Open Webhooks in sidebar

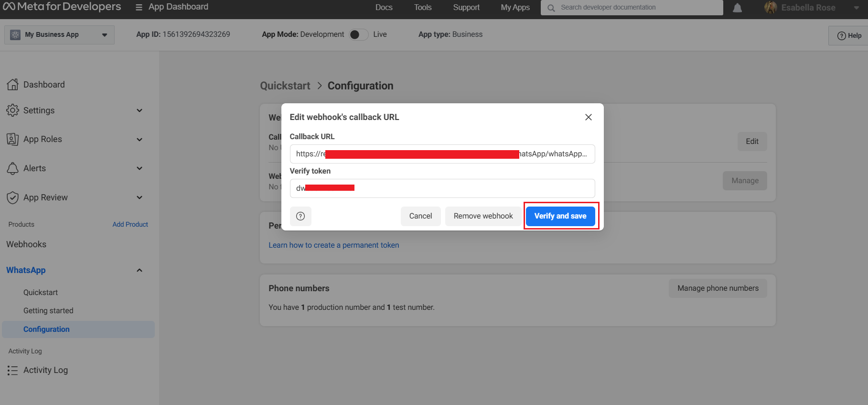(x=26, y=244)
